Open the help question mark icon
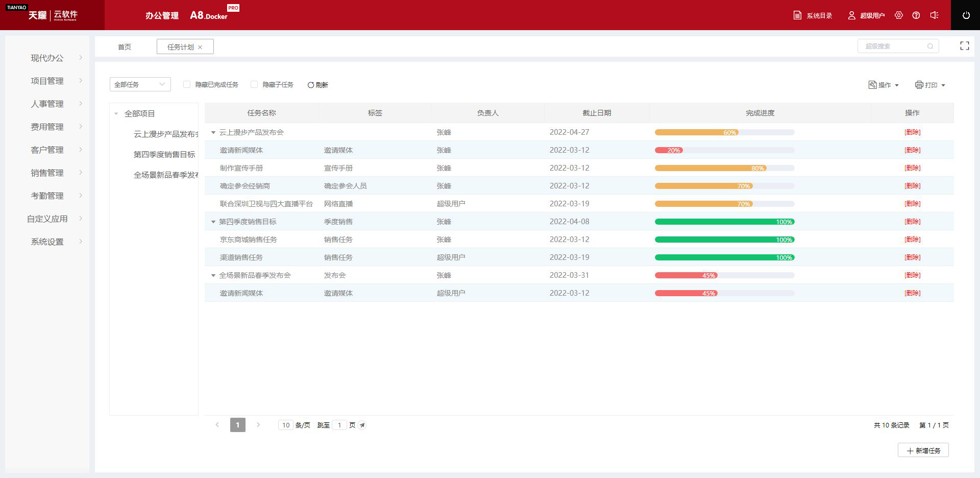This screenshot has width=980, height=478. pos(916,15)
